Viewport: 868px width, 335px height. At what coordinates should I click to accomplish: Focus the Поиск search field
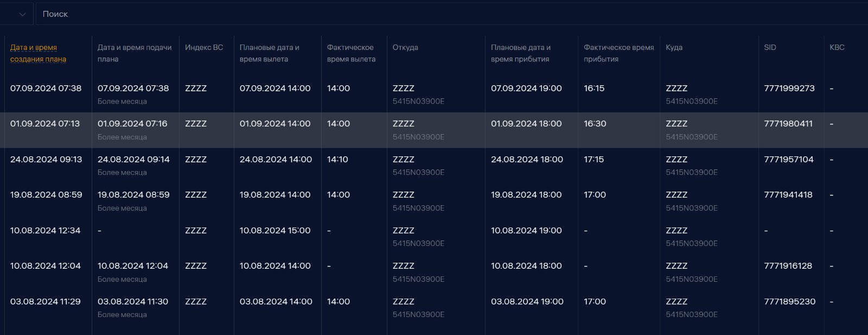pyautogui.click(x=451, y=14)
